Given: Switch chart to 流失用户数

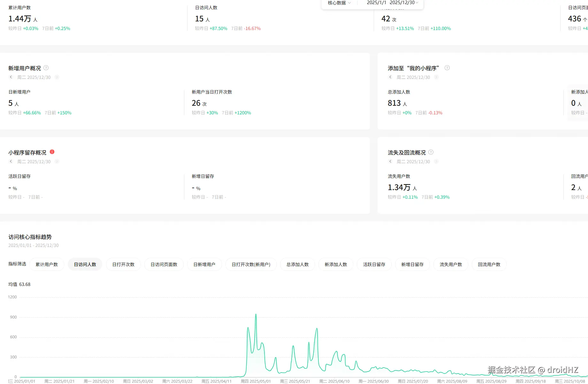Looking at the screenshot, I should tap(451, 265).
